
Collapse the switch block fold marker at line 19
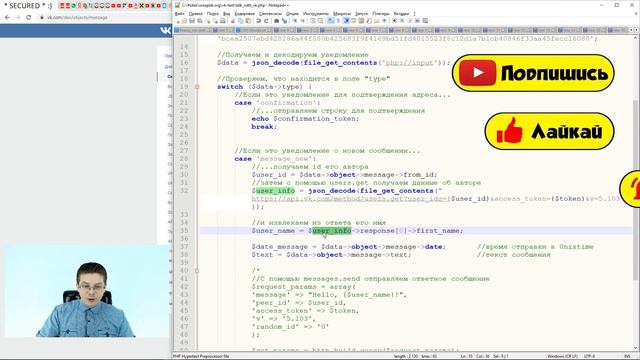(x=197, y=87)
